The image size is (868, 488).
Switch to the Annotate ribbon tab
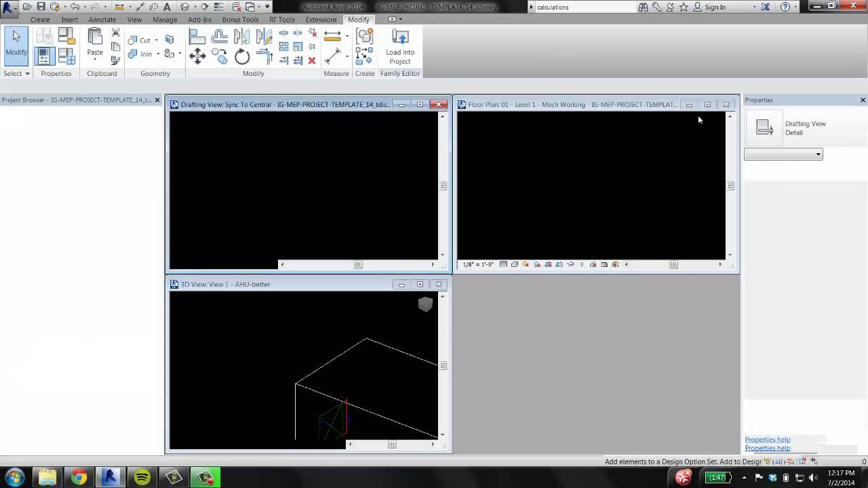click(102, 20)
